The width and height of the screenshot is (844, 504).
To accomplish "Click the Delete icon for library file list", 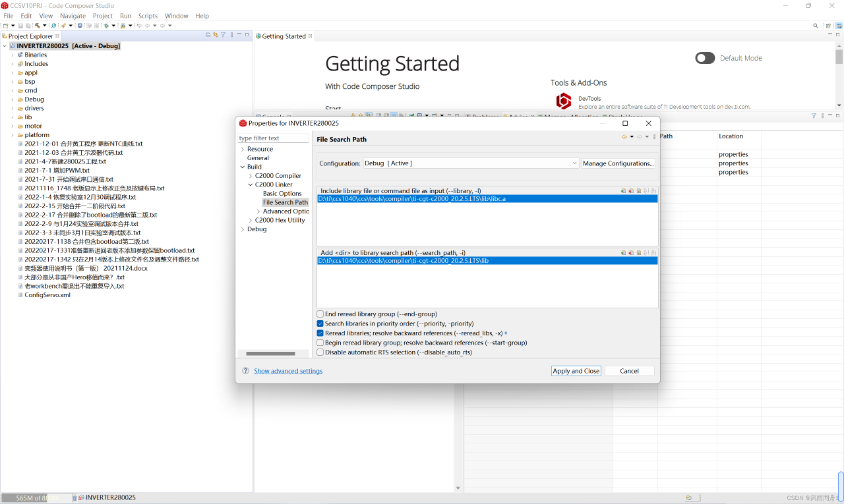I will click(631, 191).
